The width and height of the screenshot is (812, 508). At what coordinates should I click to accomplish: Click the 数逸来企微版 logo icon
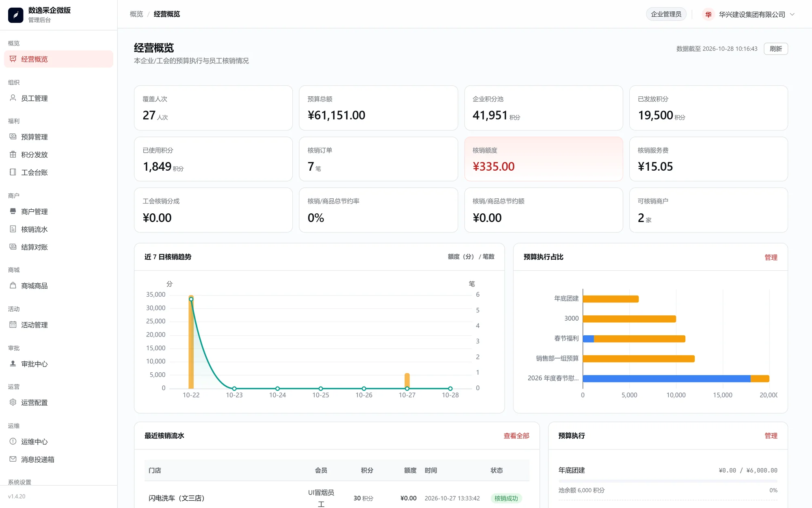(16, 15)
